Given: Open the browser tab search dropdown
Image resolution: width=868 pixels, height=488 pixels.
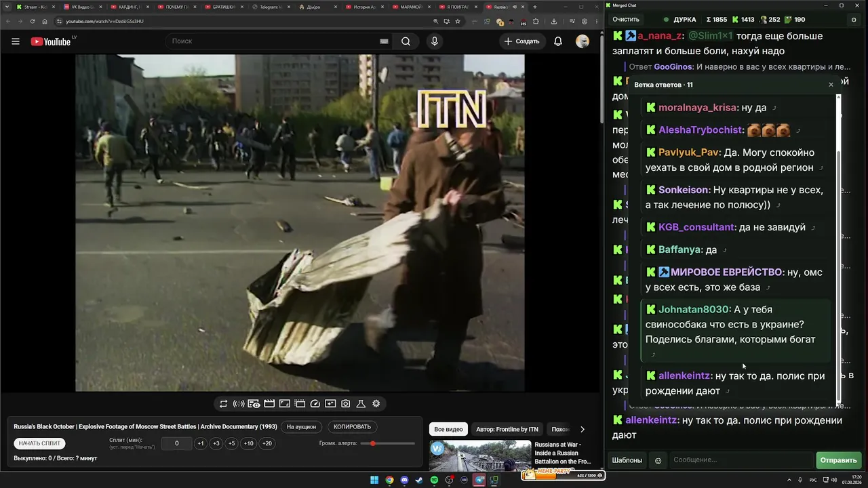Looking at the screenshot, I should point(7,7).
